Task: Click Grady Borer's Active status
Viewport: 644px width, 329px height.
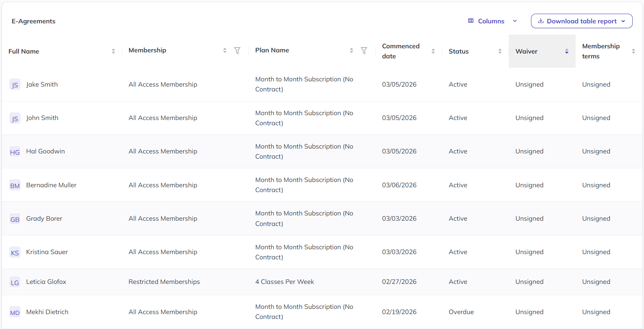Action: tap(458, 218)
